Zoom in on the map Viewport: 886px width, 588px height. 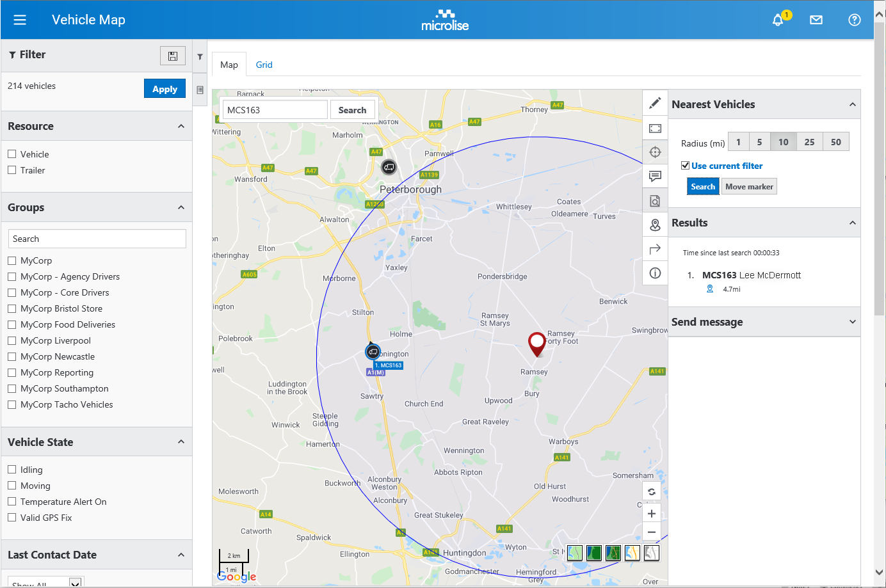(652, 513)
